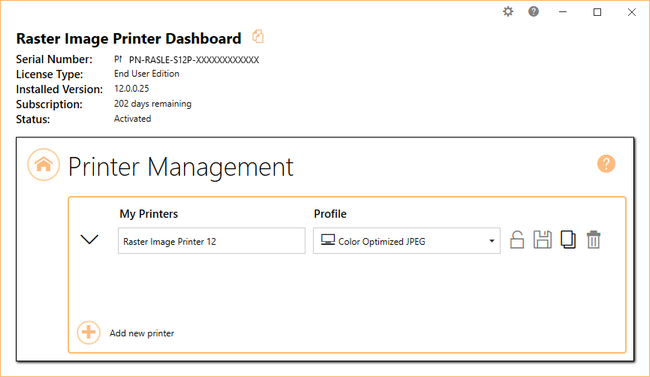Duplicate the printer with the copy icon

coord(568,240)
